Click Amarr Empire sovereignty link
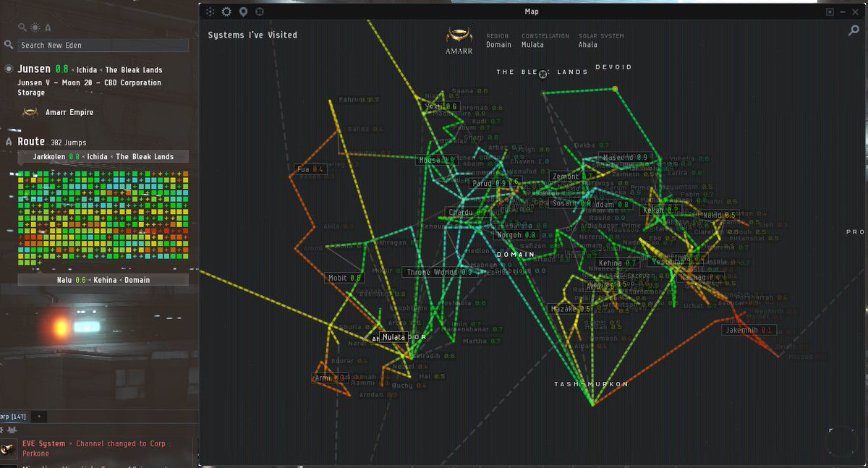 point(69,112)
